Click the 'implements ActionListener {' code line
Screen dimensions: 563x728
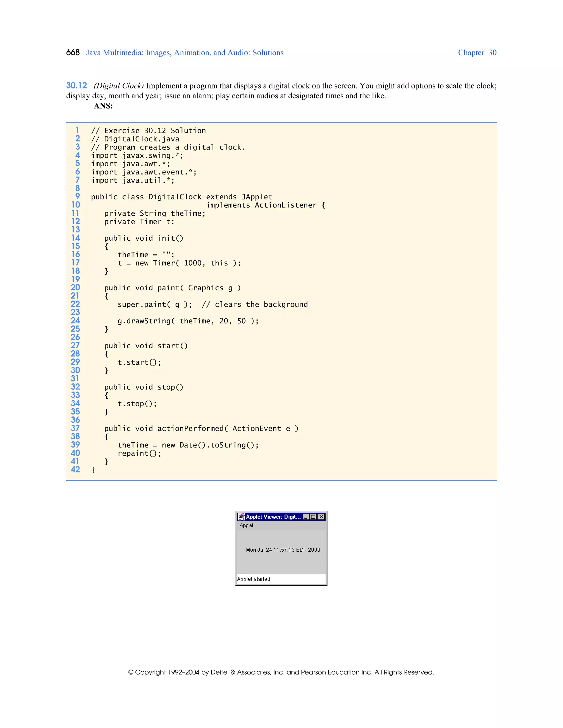266,205
